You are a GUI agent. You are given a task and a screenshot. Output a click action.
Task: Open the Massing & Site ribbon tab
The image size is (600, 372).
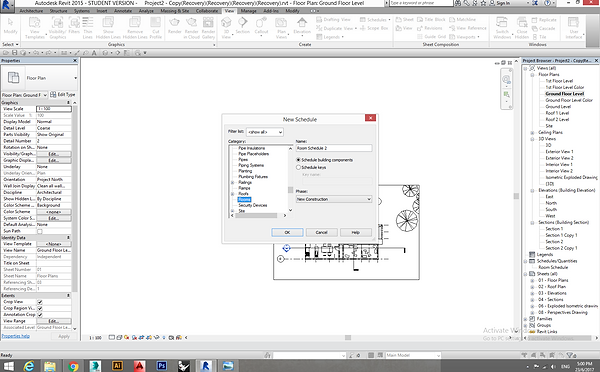174,11
